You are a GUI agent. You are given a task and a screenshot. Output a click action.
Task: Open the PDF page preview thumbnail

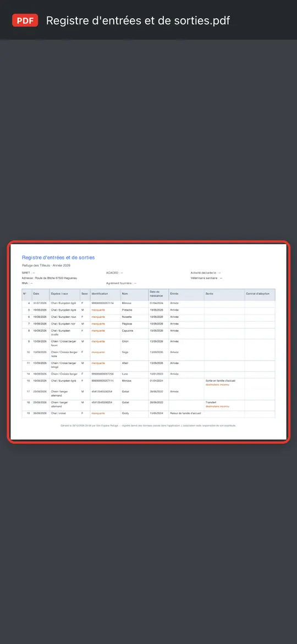click(x=148, y=342)
